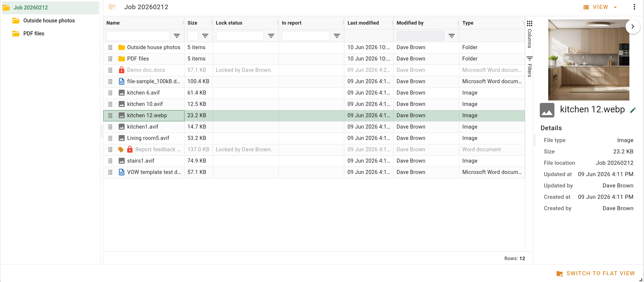The height and width of the screenshot is (282, 644).
Task: Open the Lock status filter menu
Action: [x=271, y=36]
